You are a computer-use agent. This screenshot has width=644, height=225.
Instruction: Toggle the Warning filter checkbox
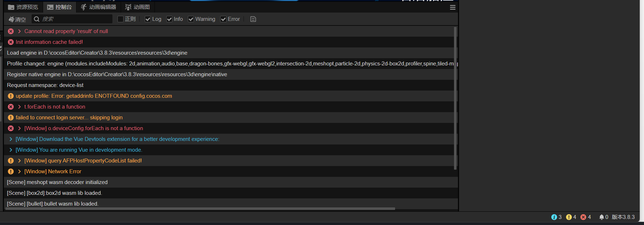point(191,19)
